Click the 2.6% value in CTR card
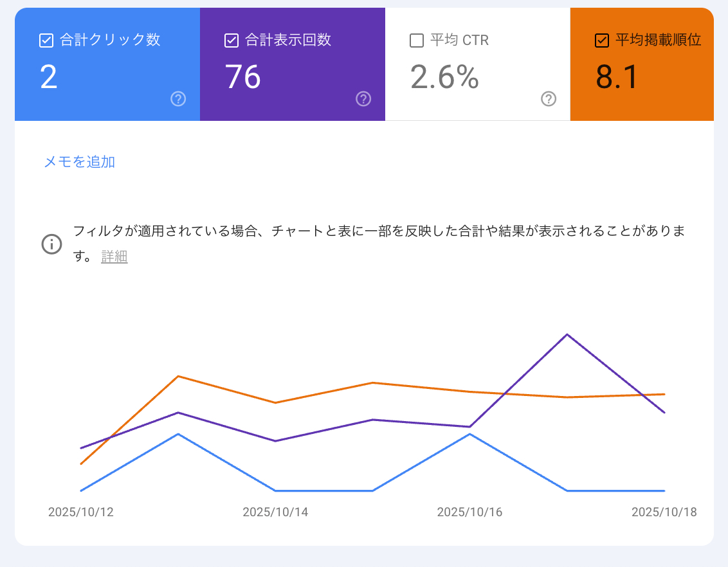Viewport: 728px width, 567px height. point(444,77)
